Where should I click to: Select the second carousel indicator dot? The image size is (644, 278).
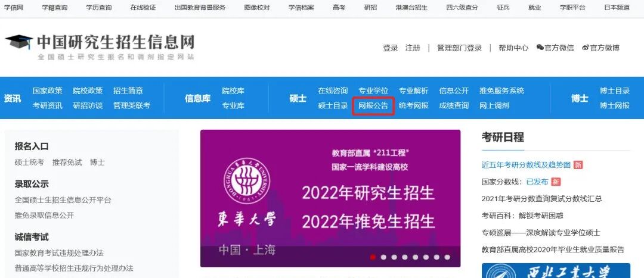pyautogui.click(x=383, y=257)
